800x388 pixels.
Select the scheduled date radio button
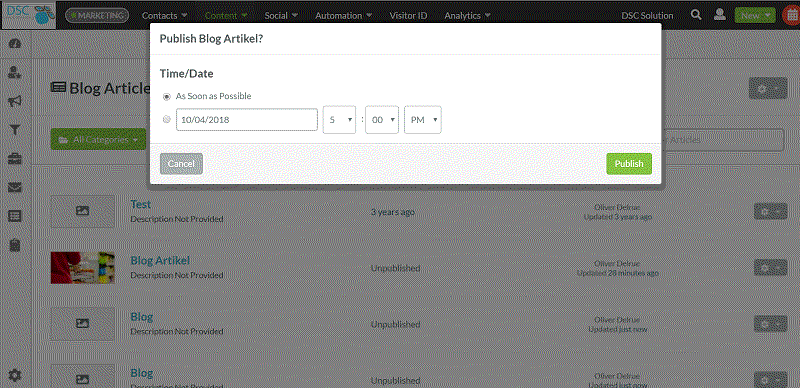(166, 119)
